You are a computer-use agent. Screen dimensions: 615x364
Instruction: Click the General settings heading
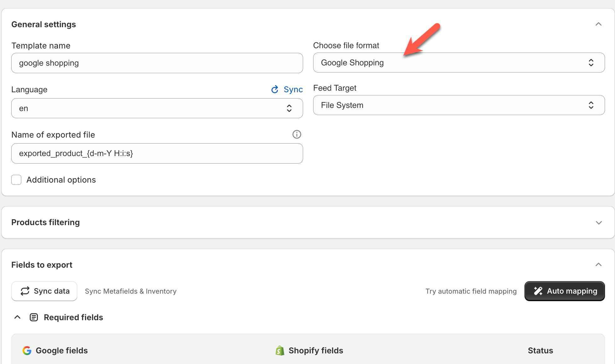coord(44,24)
